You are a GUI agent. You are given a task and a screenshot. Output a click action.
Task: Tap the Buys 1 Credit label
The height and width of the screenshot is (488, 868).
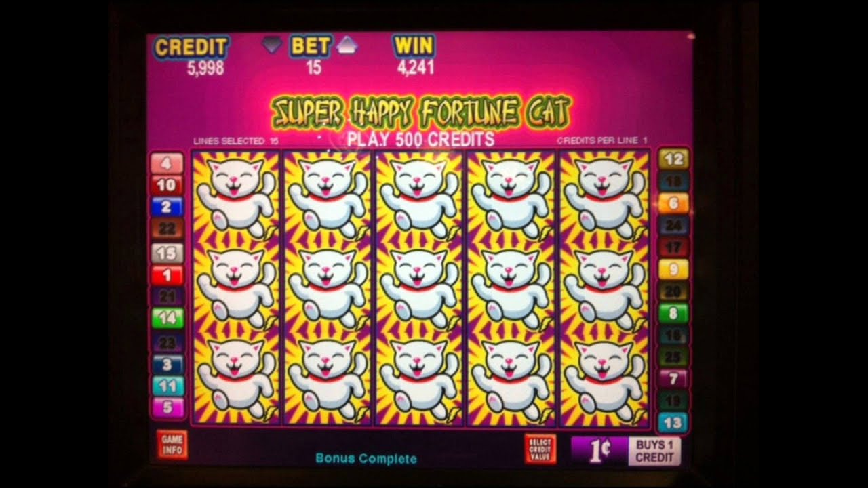tap(654, 451)
